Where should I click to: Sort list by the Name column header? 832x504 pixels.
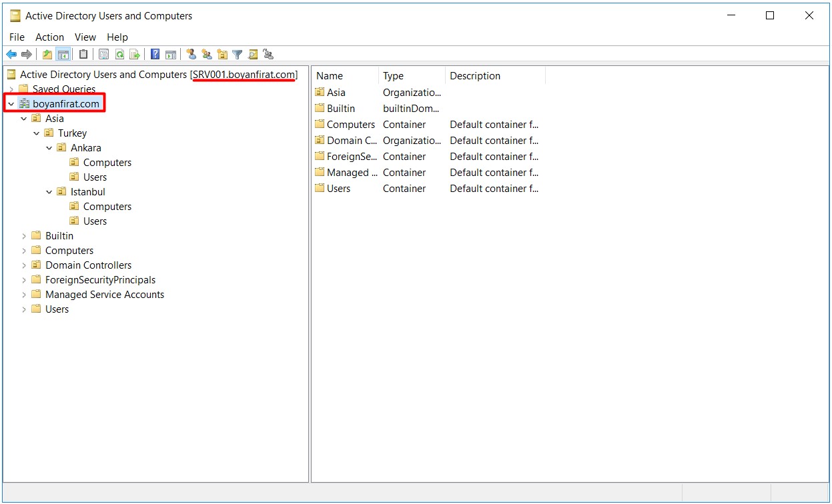pyautogui.click(x=345, y=76)
